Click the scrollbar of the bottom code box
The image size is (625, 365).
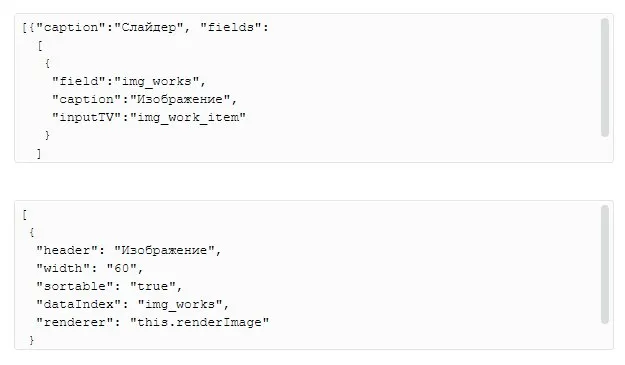605,265
